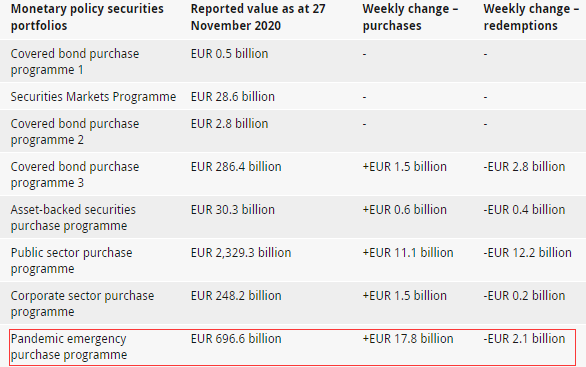586x367 pixels.
Task: Click the 'EUR 28.6 billion' value cell
Action: coord(232,97)
